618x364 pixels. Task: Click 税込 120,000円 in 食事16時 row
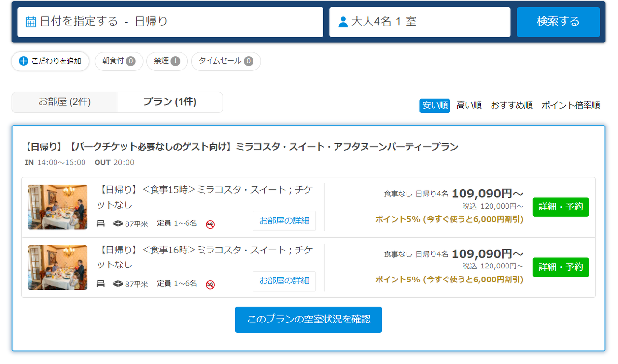click(493, 266)
